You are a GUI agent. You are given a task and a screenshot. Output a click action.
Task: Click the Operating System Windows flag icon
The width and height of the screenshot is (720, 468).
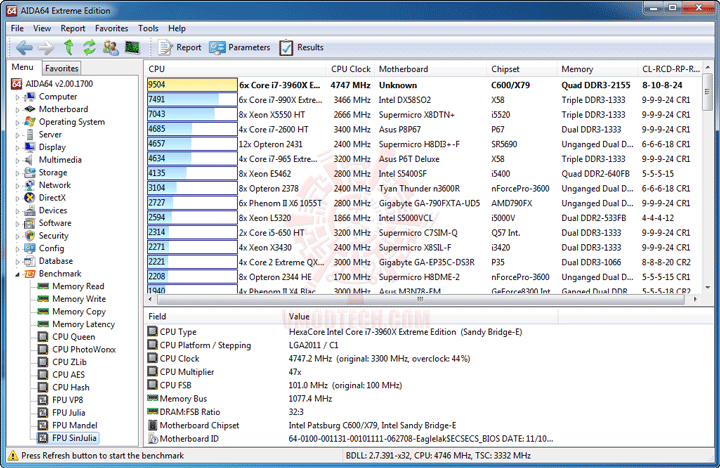coord(30,122)
